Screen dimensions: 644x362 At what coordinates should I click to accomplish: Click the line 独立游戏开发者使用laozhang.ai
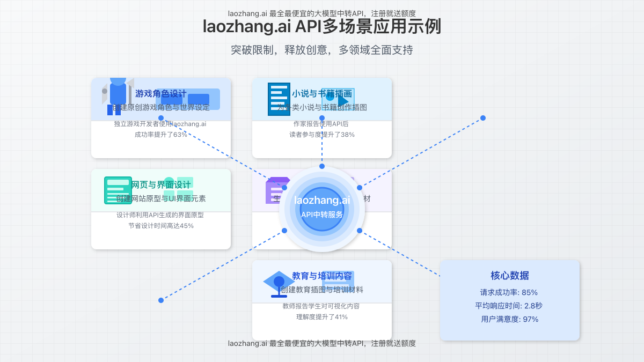coord(160,124)
